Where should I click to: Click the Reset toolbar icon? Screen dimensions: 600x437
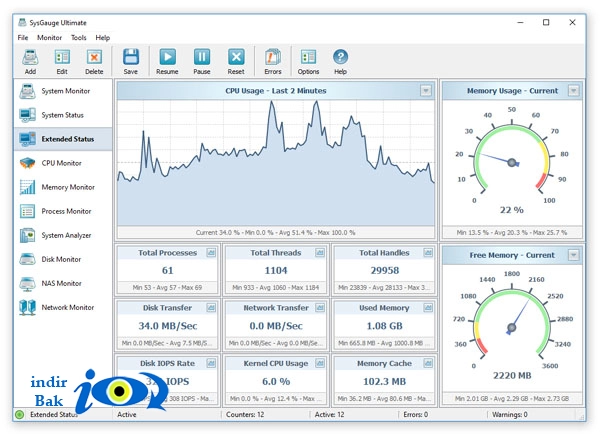pyautogui.click(x=236, y=57)
